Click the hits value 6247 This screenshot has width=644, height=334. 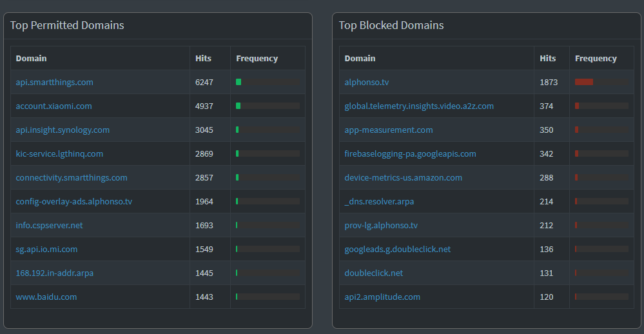(x=204, y=82)
